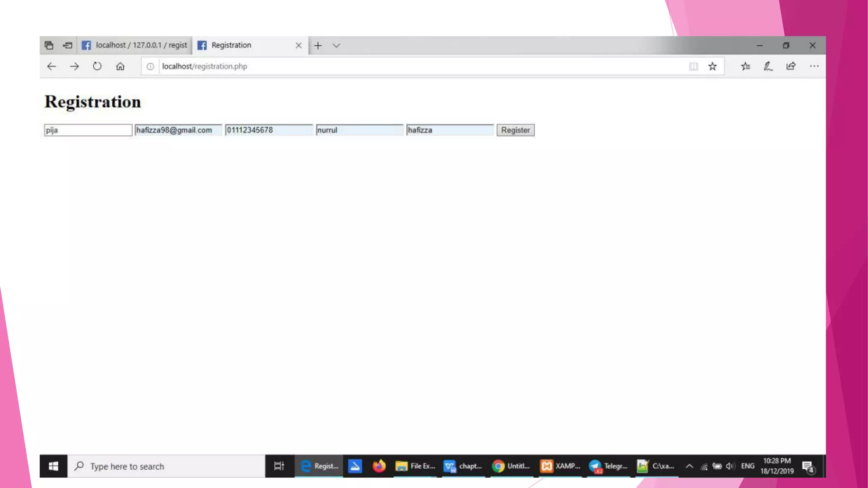Click the browser back arrow
This screenshot has height=488, width=868.
pos(51,67)
